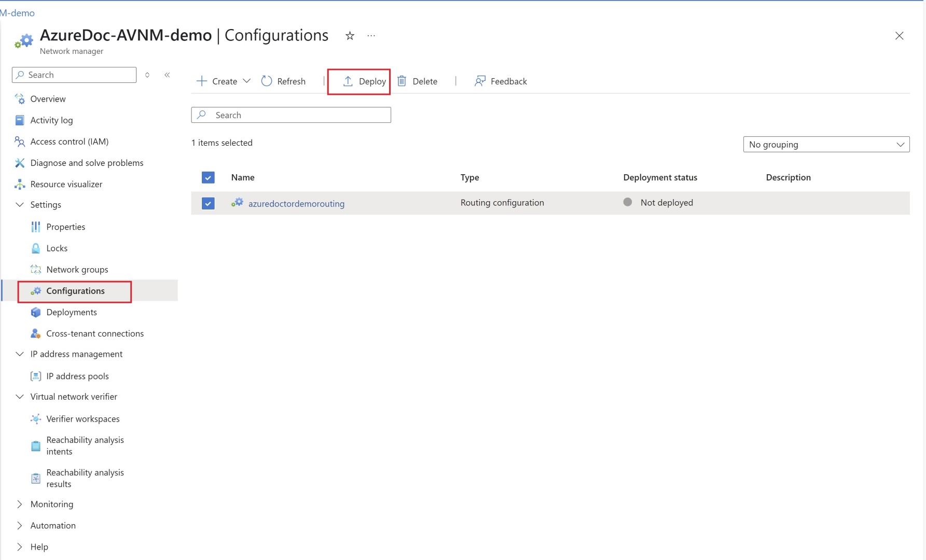
Task: Open Overview in the sidebar
Action: [48, 99]
